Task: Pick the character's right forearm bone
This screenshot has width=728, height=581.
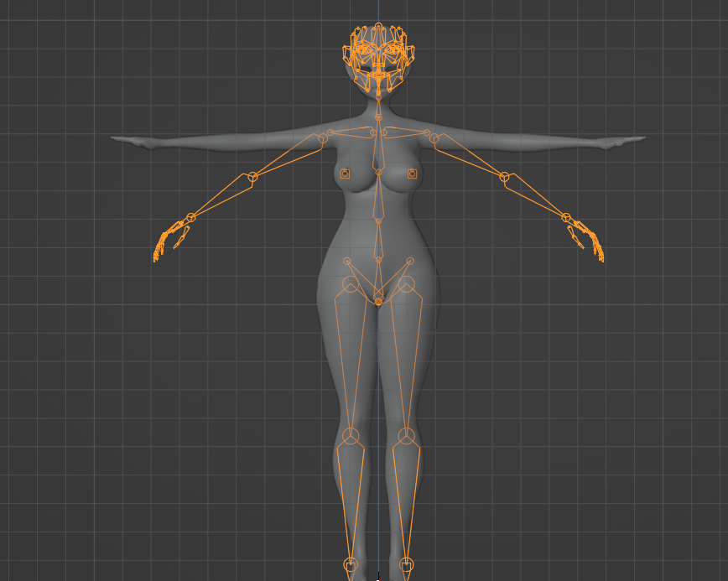Action: [222, 197]
